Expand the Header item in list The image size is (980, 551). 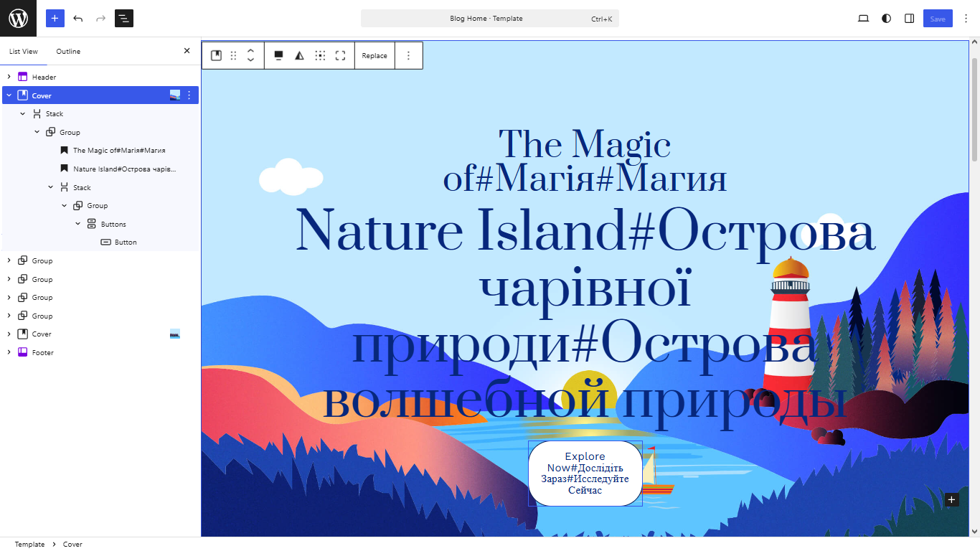[9, 77]
